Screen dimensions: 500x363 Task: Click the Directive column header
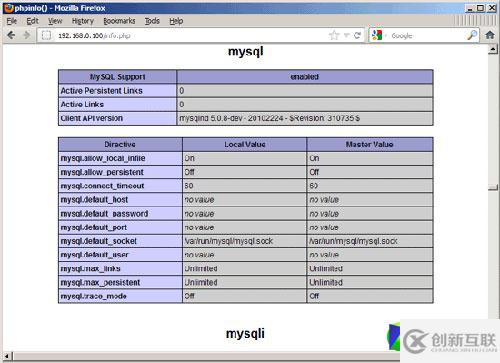coord(120,144)
